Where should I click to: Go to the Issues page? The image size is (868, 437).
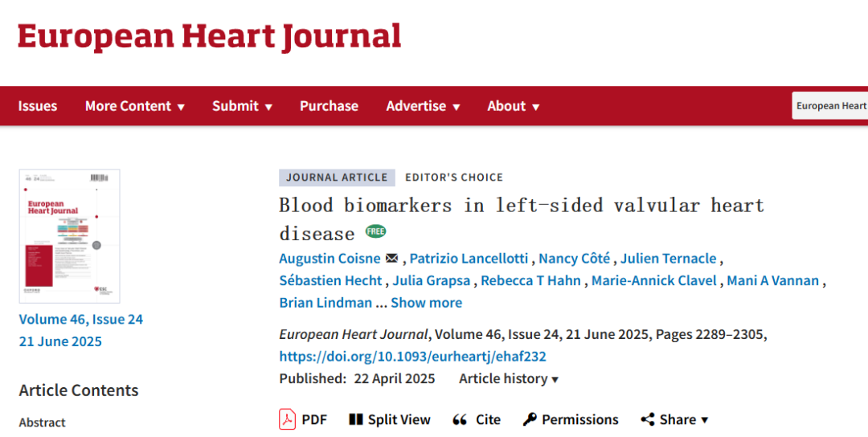click(x=38, y=106)
